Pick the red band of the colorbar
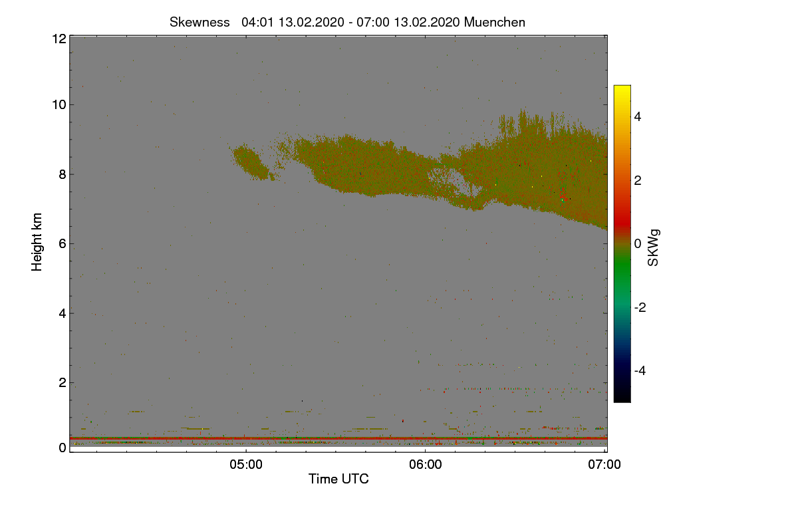The height and width of the screenshot is (532, 798). coord(622,221)
